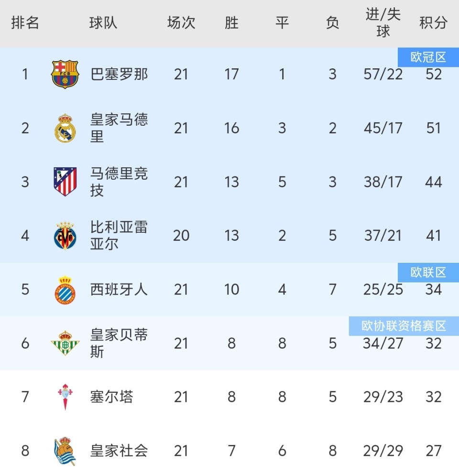Open team name 皇家马德里
The image size is (459, 476).
119,128
